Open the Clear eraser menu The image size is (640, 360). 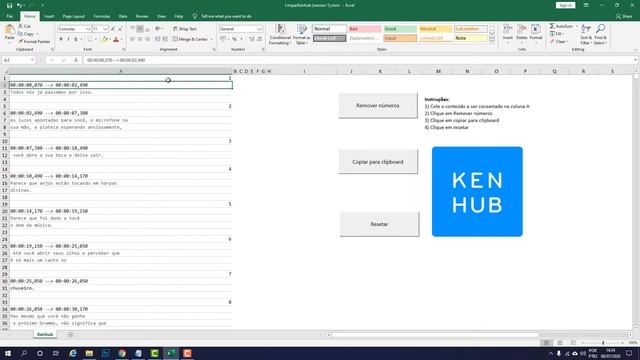point(558,42)
